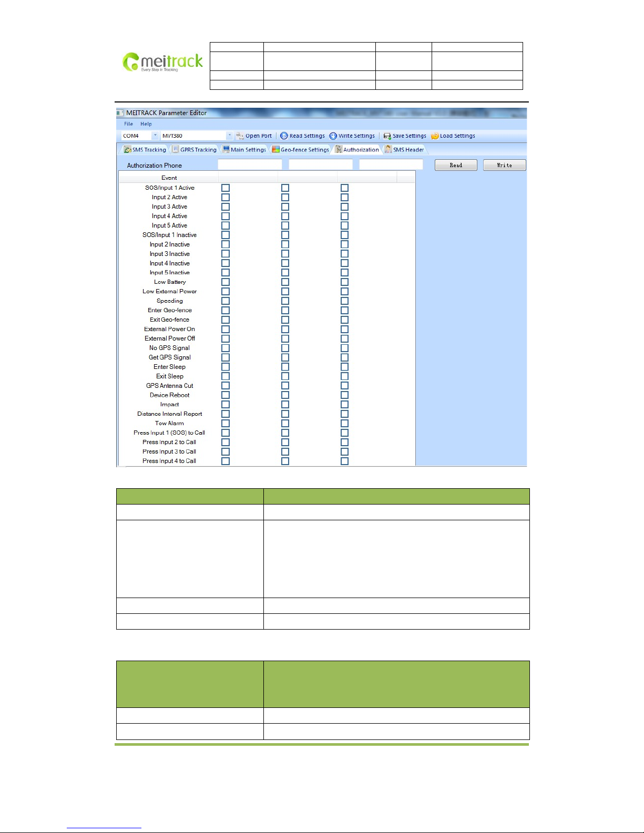The image size is (644, 833).
Task: Check second box for No GPS Signal
Action: point(285,348)
